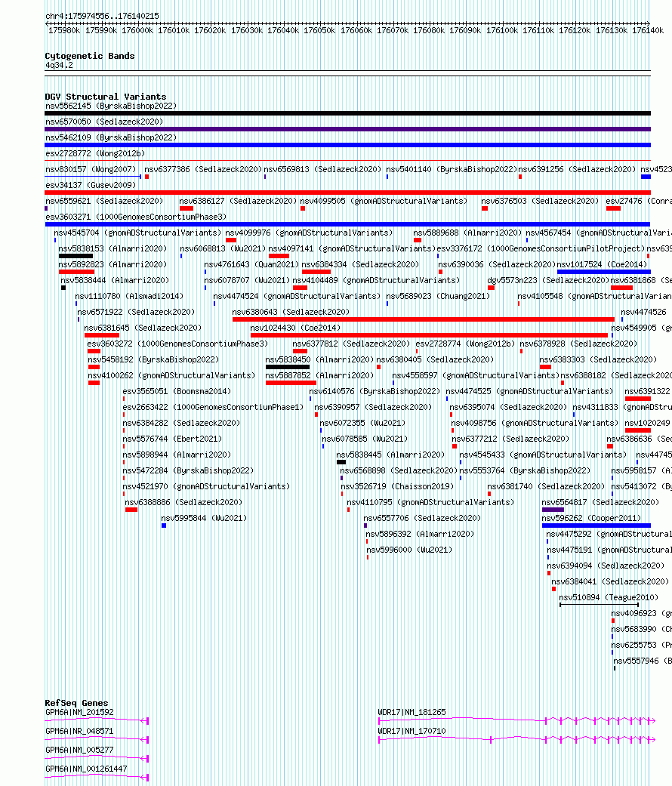This screenshot has width=672, height=786.
Task: Click the purple bar under nsv6564817
Action: tap(553, 510)
